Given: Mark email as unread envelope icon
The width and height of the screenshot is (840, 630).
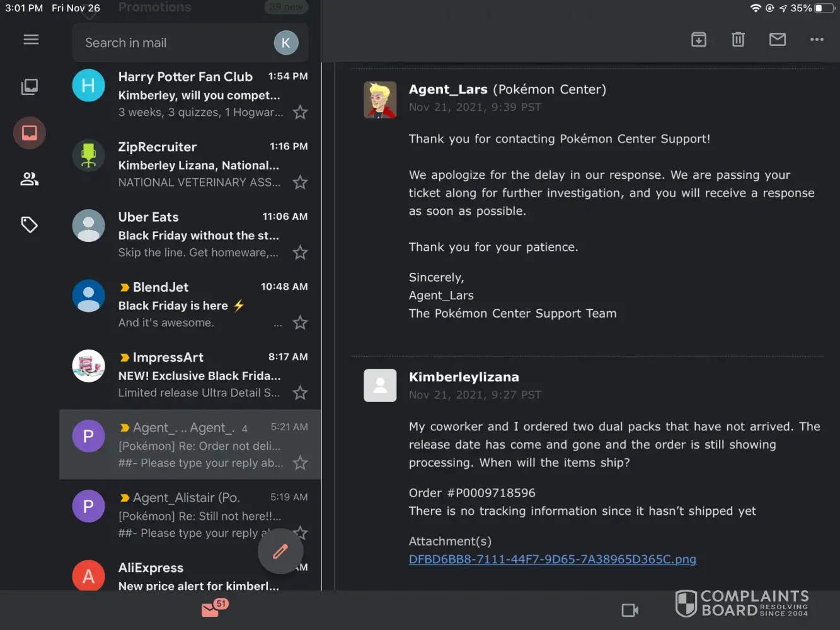Looking at the screenshot, I should [778, 40].
